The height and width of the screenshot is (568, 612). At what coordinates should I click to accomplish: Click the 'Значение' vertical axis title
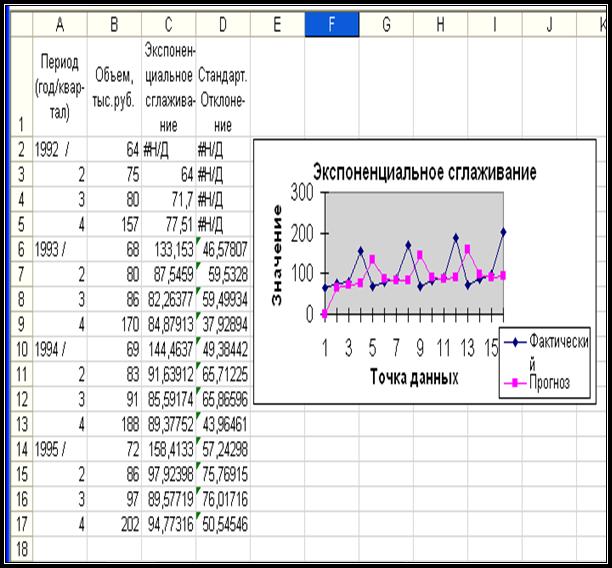point(277,255)
